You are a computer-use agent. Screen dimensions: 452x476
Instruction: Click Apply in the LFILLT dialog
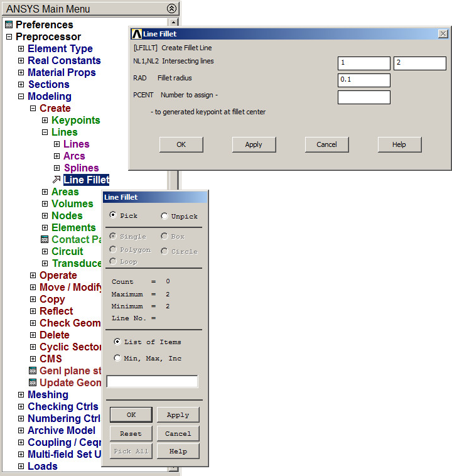[x=254, y=144]
